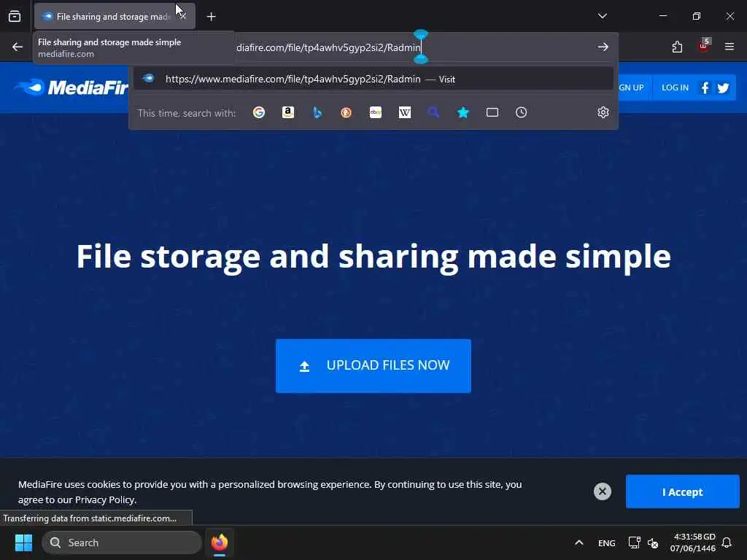
Task: Click 'File storage and sharing made simple' heading
Action: [373, 256]
